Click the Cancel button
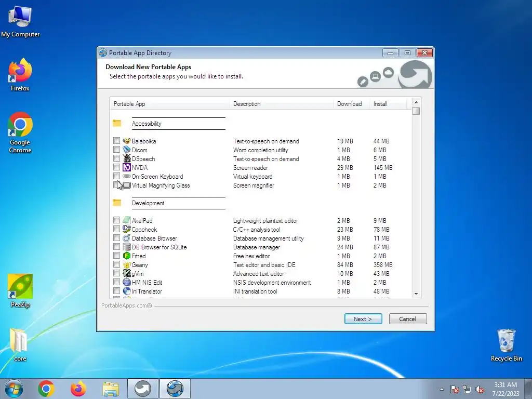532x399 pixels. click(x=407, y=318)
